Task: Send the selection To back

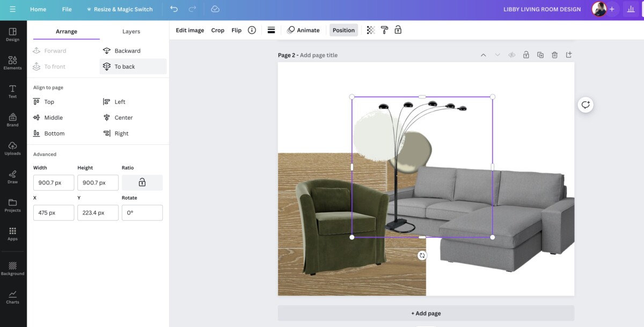Action: point(123,66)
